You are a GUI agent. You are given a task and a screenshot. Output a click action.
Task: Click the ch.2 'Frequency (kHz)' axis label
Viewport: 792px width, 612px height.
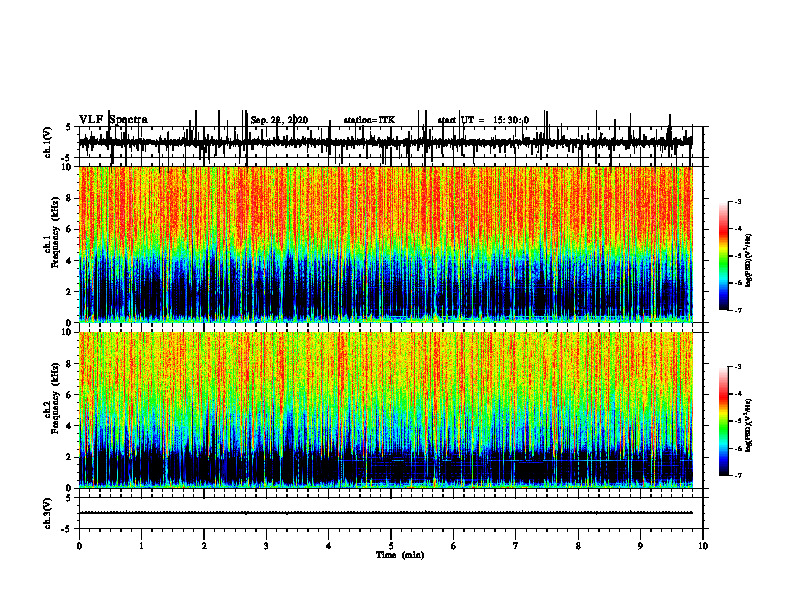[56, 398]
